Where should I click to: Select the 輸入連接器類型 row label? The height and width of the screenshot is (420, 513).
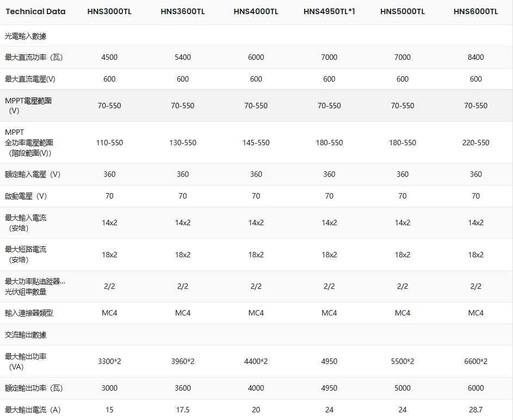click(x=29, y=313)
